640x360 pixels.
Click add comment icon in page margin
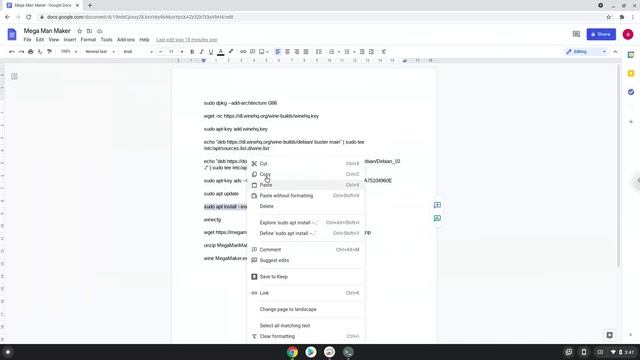[x=437, y=205]
